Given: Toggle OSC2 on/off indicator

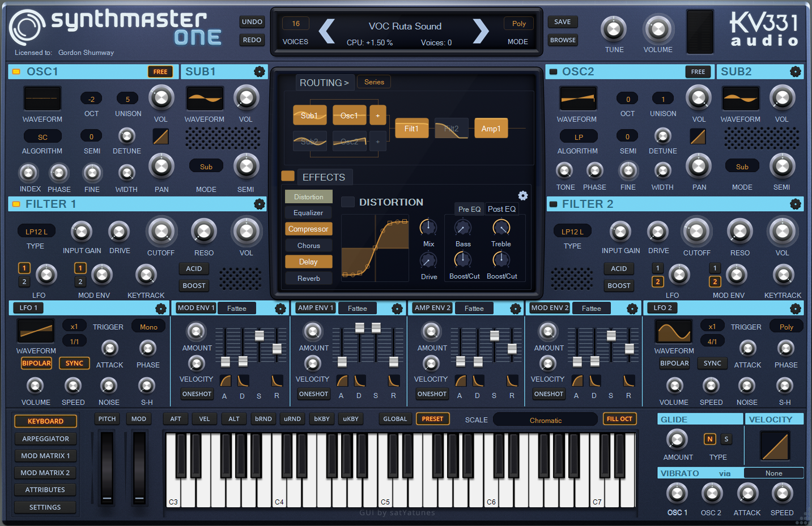Looking at the screenshot, I should click(553, 72).
